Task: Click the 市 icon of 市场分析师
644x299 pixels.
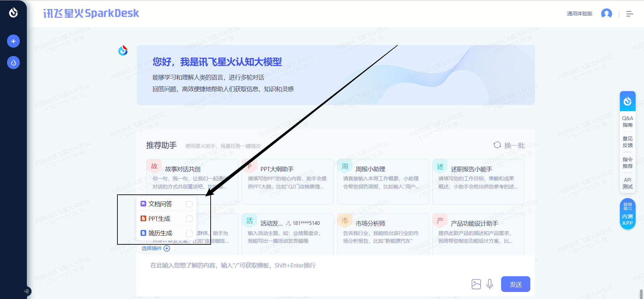Action: coord(345,221)
